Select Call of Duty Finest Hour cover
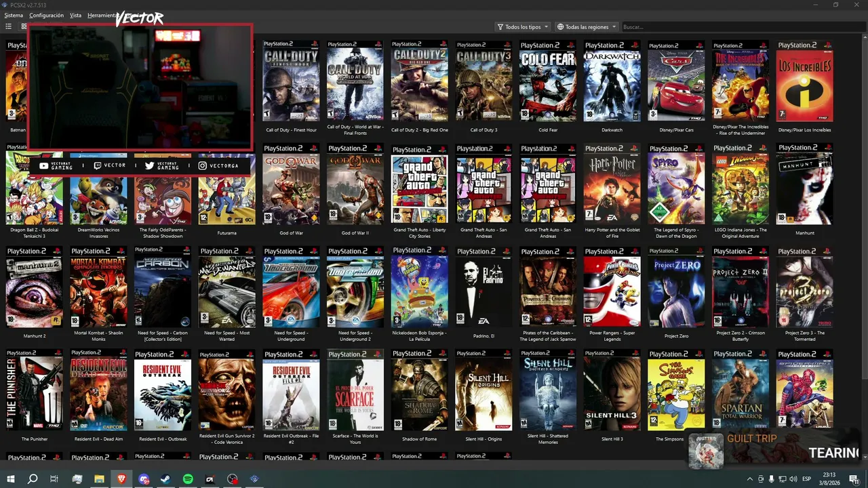Viewport: 868px width, 488px height. tap(291, 81)
